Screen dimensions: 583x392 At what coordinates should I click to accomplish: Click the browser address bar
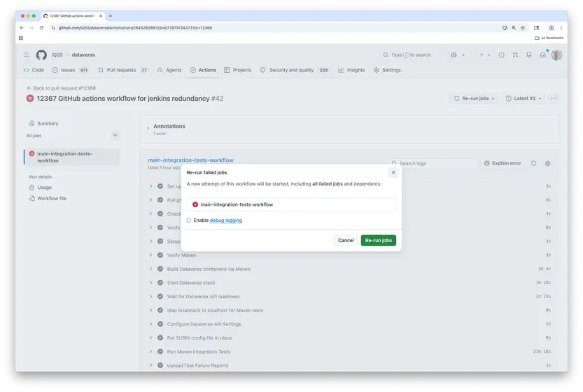pos(275,28)
